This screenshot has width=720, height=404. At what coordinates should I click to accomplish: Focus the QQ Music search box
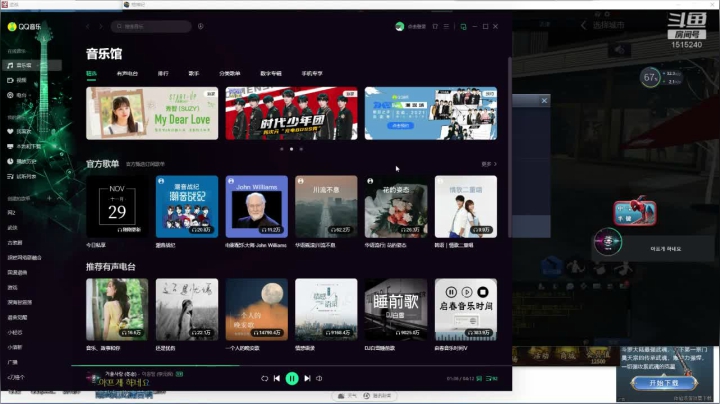click(151, 27)
